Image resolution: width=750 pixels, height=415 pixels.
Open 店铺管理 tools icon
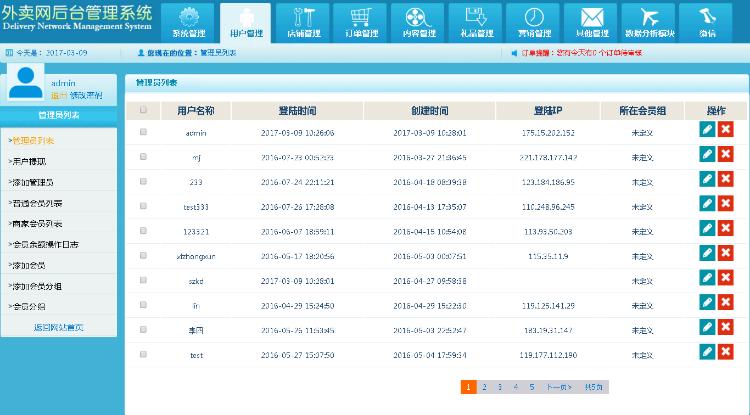302,20
